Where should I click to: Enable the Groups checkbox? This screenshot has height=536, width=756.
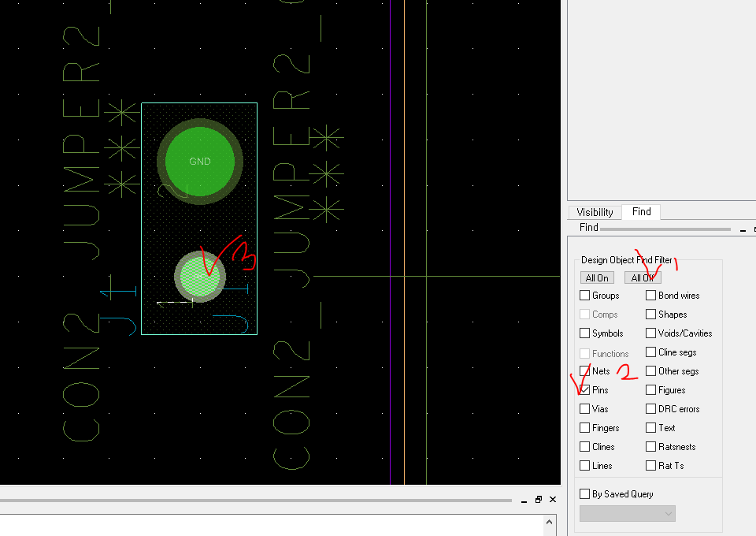point(585,296)
